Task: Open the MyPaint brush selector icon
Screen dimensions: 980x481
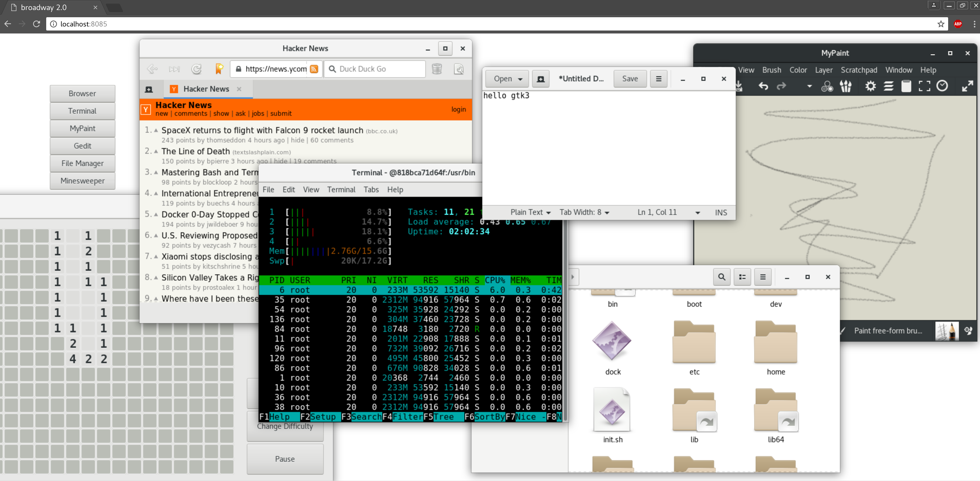Action: (845, 86)
